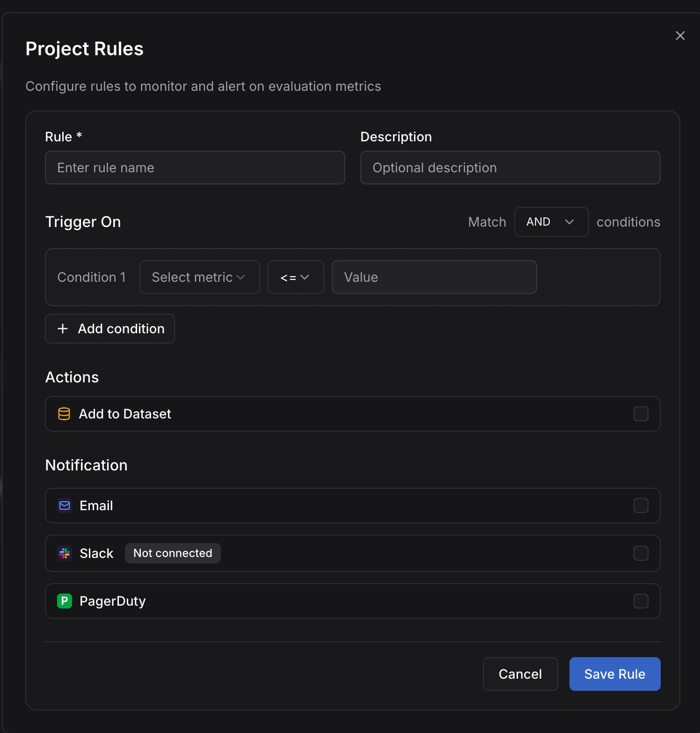
Task: Change the <= comparison operator
Action: coord(296,277)
